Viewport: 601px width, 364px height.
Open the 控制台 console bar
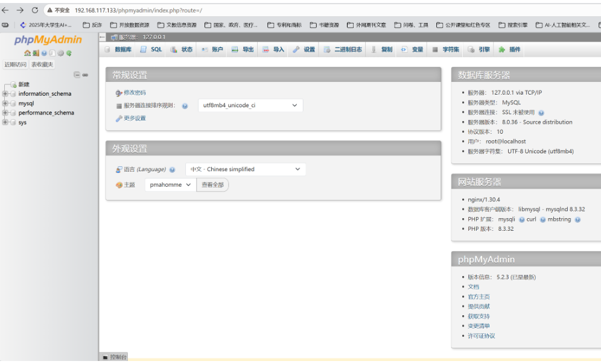pyautogui.click(x=114, y=357)
